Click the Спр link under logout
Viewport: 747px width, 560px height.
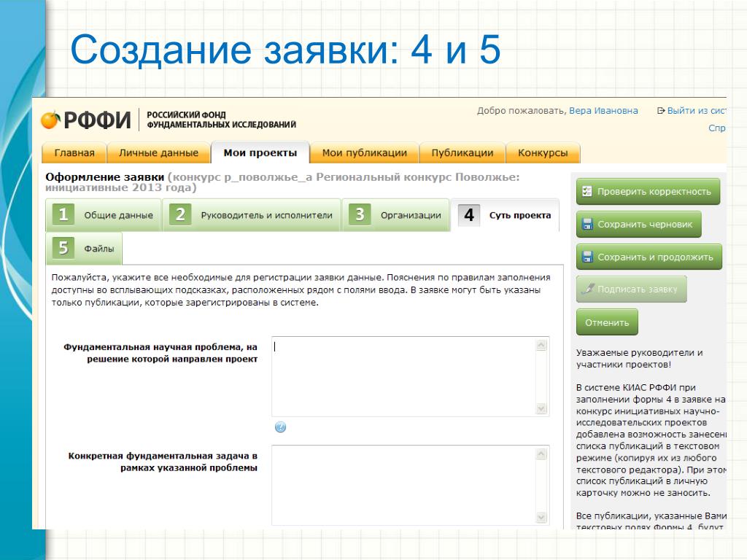click(717, 128)
